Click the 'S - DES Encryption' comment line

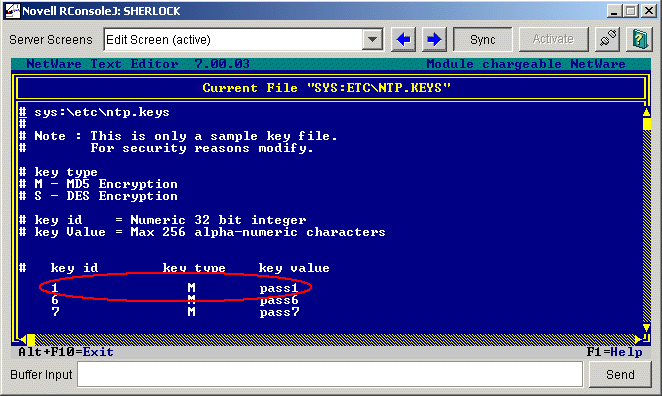(98, 196)
